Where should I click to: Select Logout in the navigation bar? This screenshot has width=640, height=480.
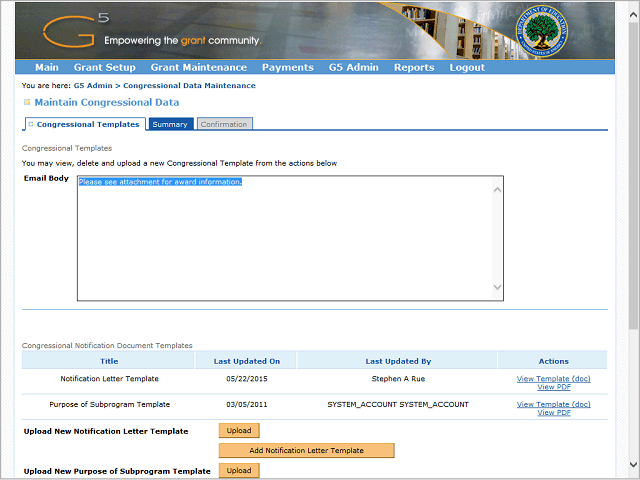pyautogui.click(x=467, y=67)
